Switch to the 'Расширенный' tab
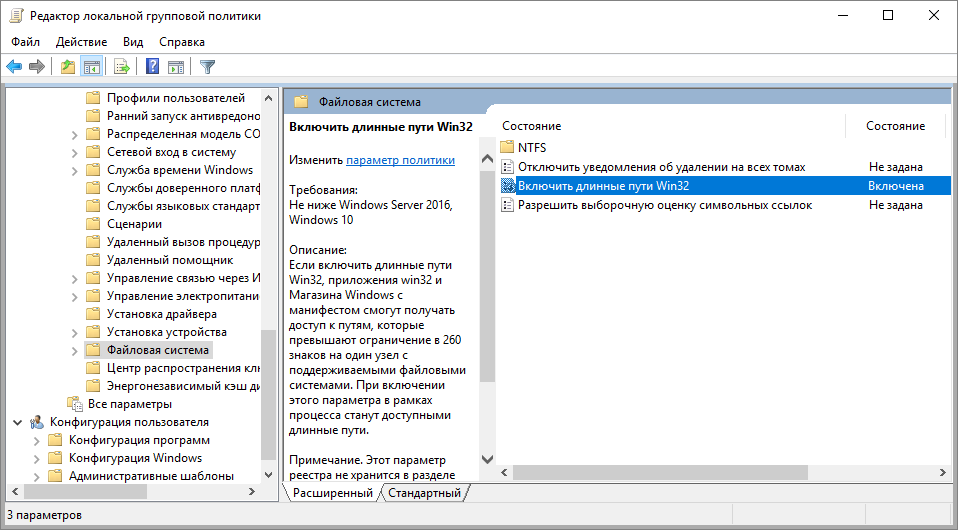Viewport: 958px width, 530px height. pos(332,493)
